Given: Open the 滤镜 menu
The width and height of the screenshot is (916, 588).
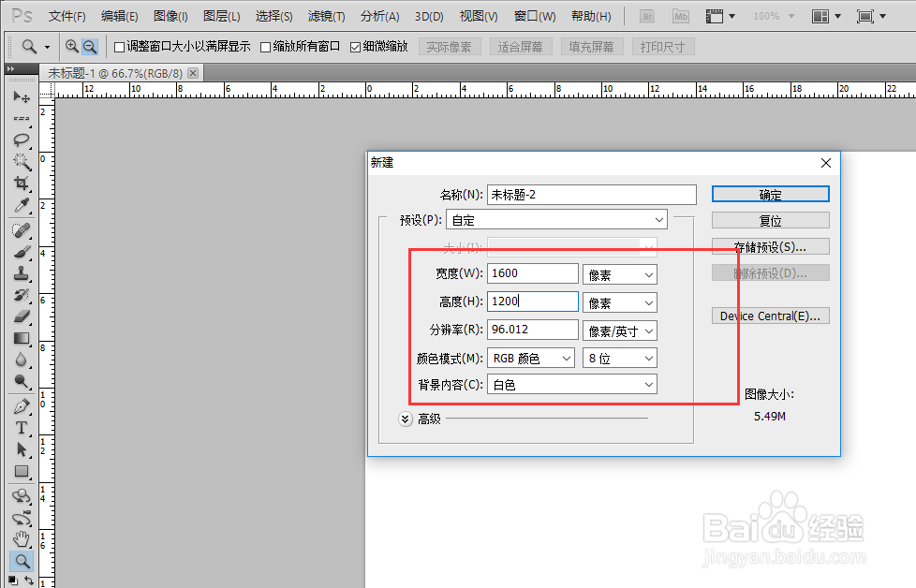Looking at the screenshot, I should (325, 16).
